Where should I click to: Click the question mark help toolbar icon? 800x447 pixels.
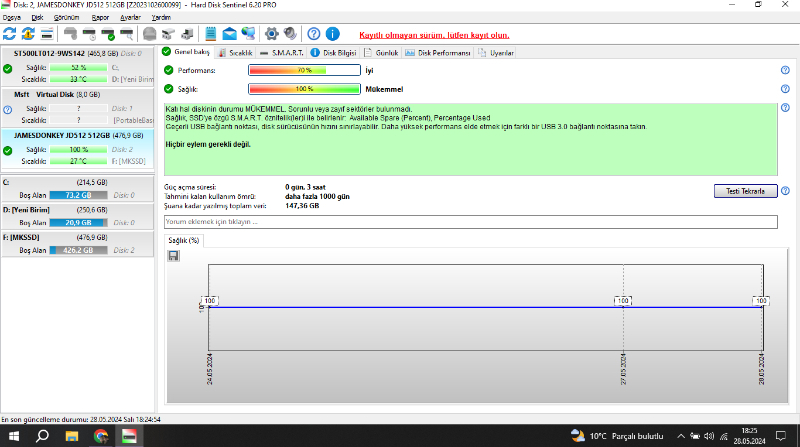(314, 34)
